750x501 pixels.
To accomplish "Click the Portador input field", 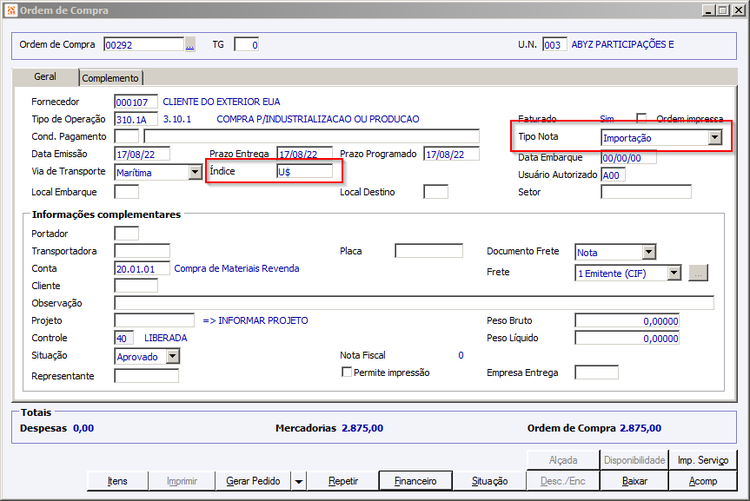I will point(127,234).
